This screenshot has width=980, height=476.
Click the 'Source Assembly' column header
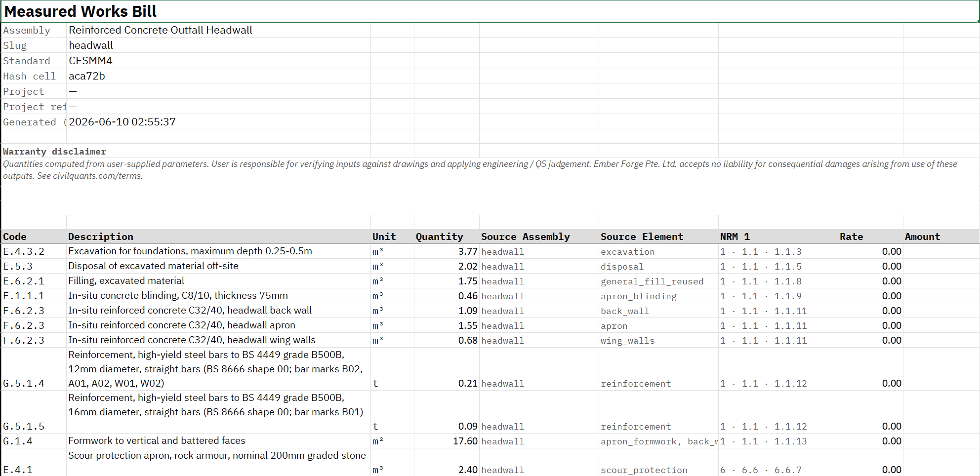[539, 237]
